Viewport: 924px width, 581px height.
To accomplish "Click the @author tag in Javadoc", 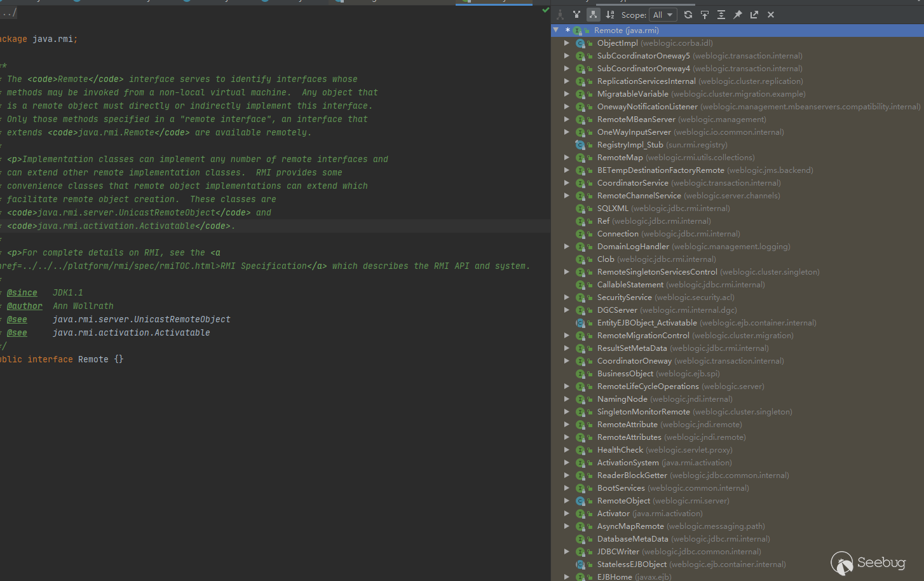I will [x=25, y=306].
